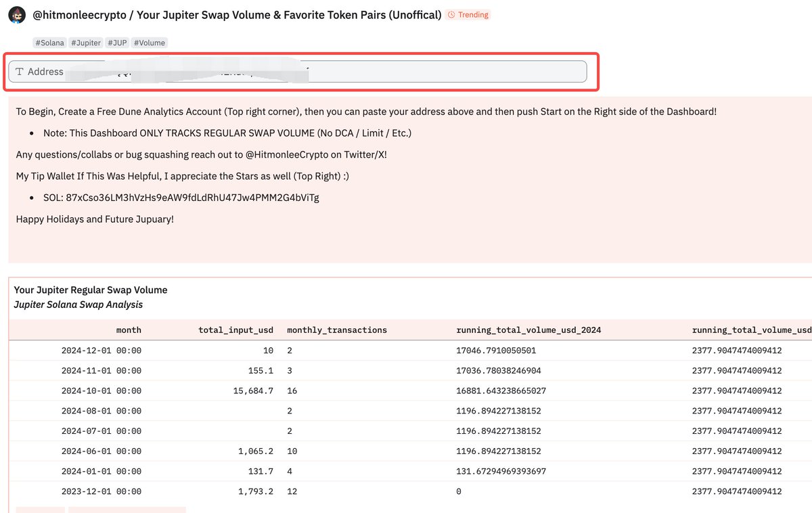Select month cell '2024-01-01 00:00'

101,471
